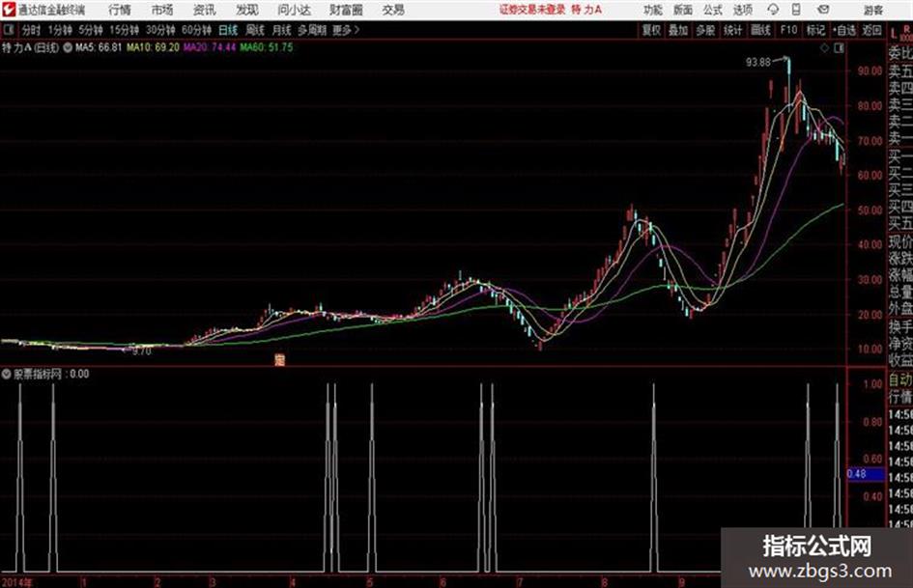
Task: Switch to the 5分钟 period tab
Action: coord(91,30)
